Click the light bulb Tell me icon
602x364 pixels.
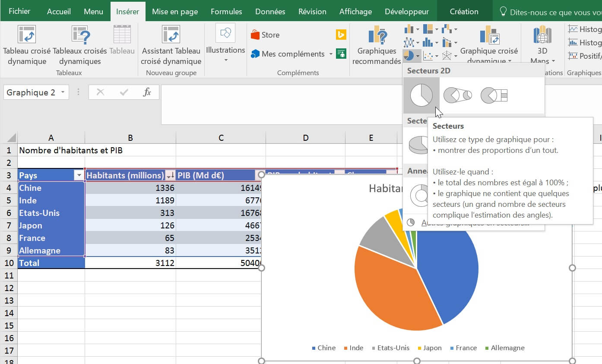[x=503, y=12]
